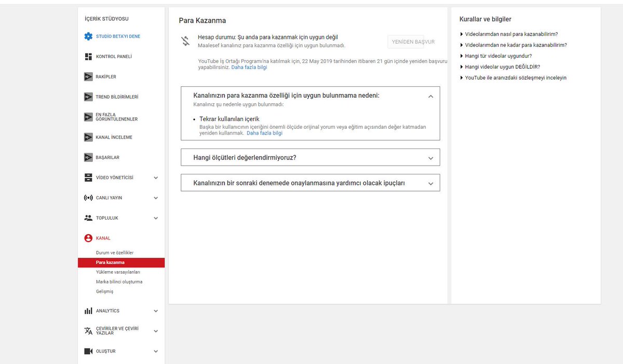The width and height of the screenshot is (623, 364).
Task: Click the Trend Bildirimleri sidebar icon
Action: pos(88,97)
